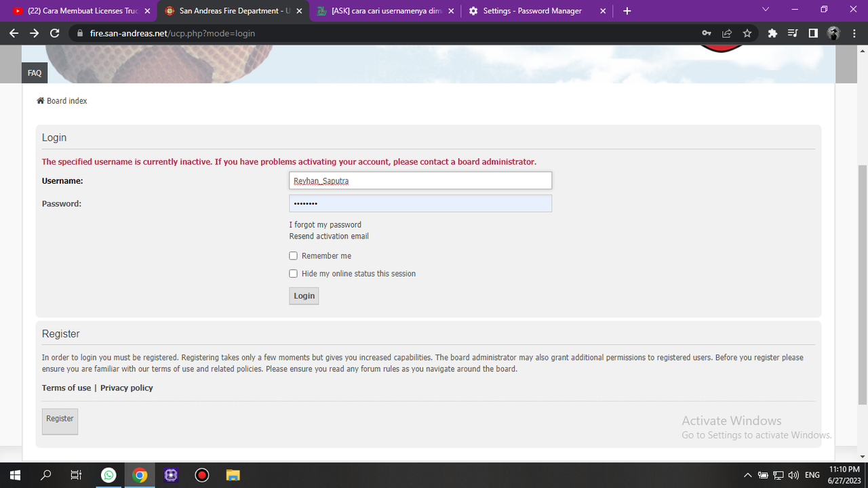Open the Board index link
This screenshot has height=488, width=868.
pyautogui.click(x=67, y=101)
